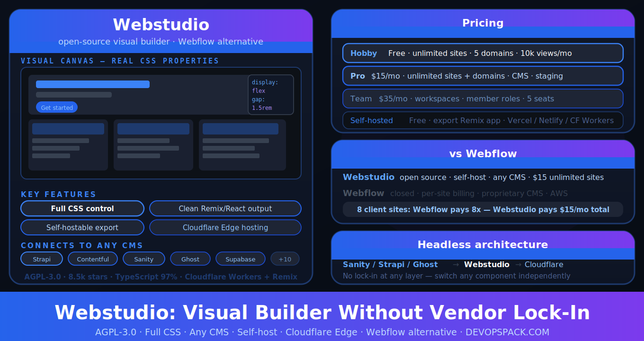The image size is (644, 341).
Task: Click the 'VISUAL CANVAS — REAL CSS PROPERTIES' label
Action: coord(120,61)
